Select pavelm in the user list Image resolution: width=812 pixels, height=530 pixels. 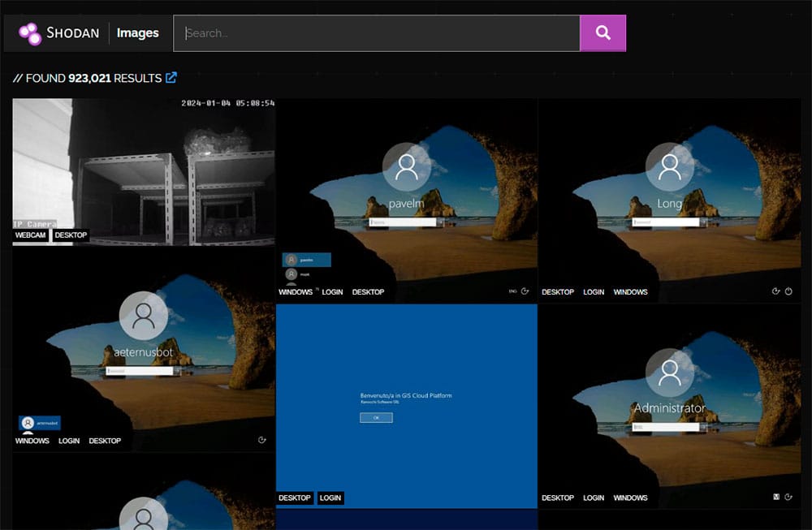pyautogui.click(x=307, y=260)
